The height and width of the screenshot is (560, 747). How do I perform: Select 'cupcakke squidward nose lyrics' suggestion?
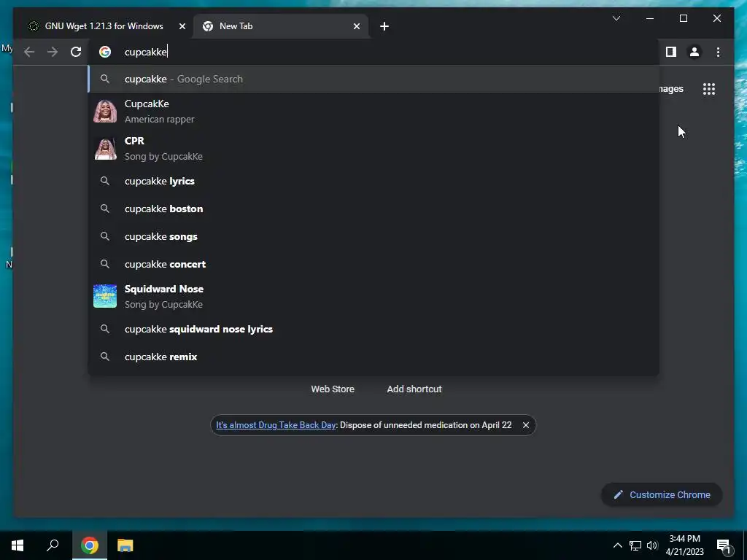point(373,329)
